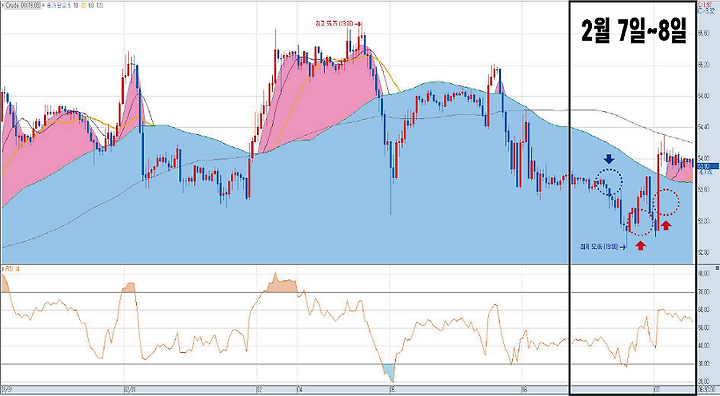Click the 70.00 level on RSI axis
Viewport: 720px width, 396px height.
[703, 292]
